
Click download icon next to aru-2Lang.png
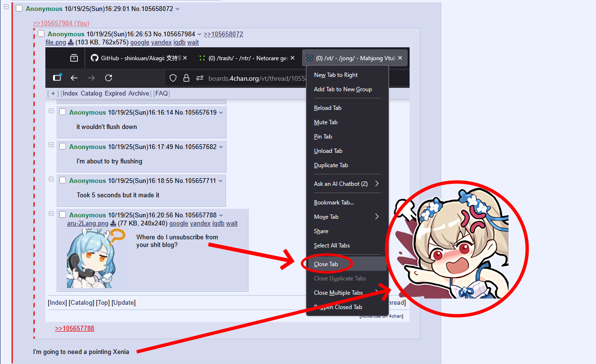tap(113, 223)
